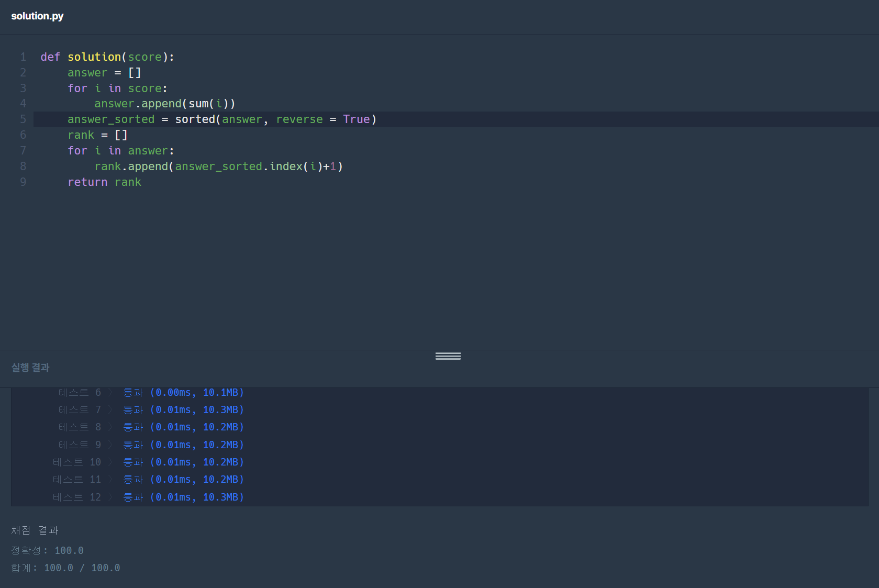Click the '실행 결과' panel header

[30, 368]
